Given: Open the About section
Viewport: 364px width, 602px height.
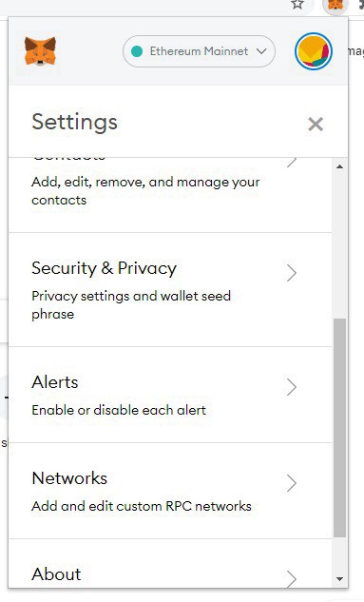Looking at the screenshot, I should (x=170, y=563).
